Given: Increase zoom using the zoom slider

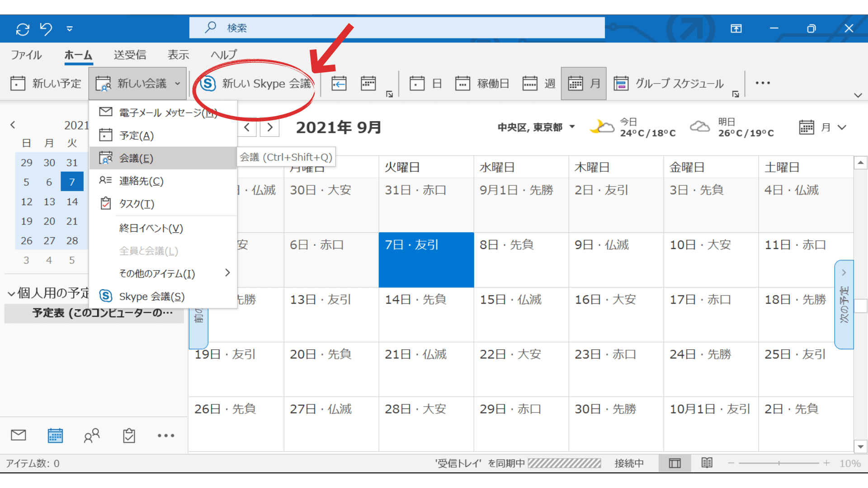Looking at the screenshot, I should (x=826, y=463).
